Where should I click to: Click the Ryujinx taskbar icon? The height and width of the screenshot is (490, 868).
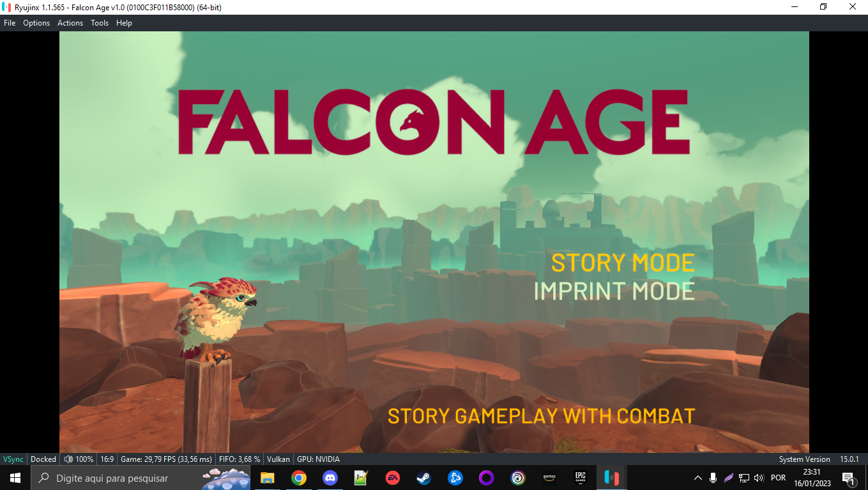[x=611, y=478]
